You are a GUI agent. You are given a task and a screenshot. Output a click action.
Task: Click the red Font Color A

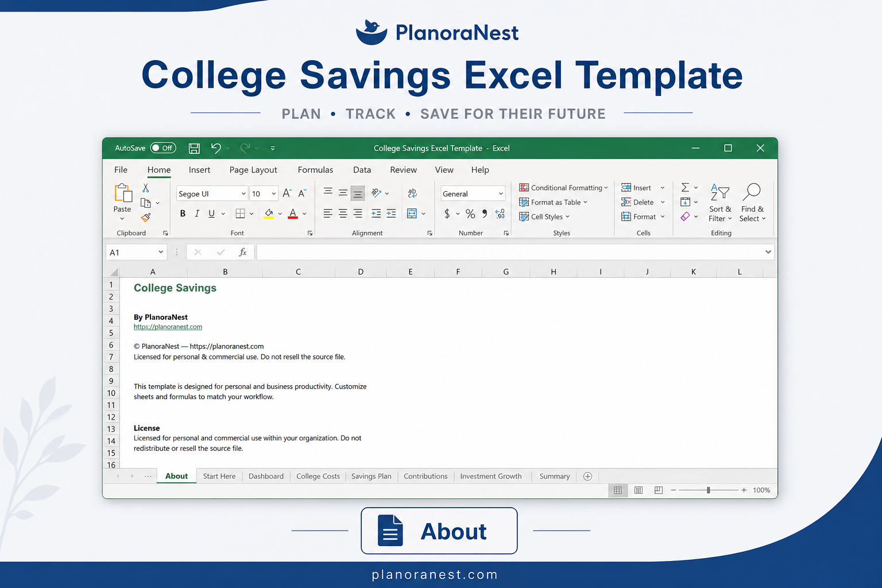point(293,214)
